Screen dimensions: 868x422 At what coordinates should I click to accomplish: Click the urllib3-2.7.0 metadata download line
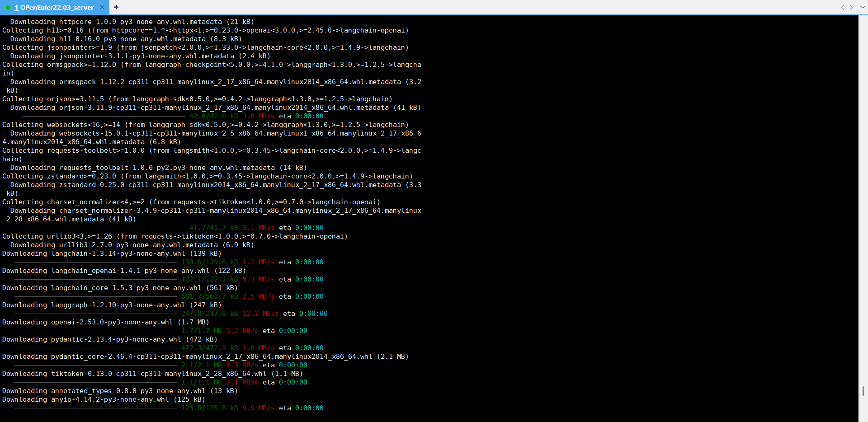(132, 245)
